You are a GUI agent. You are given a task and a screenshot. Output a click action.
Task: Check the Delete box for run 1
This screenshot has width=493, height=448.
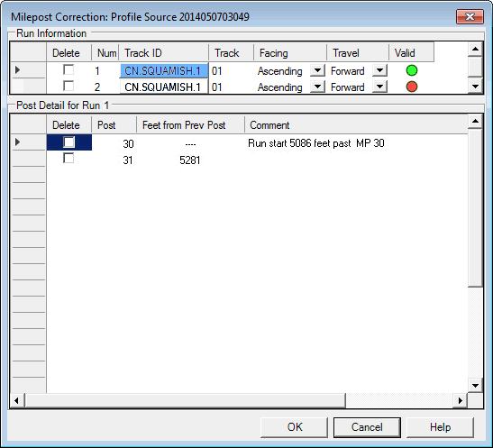click(x=68, y=69)
